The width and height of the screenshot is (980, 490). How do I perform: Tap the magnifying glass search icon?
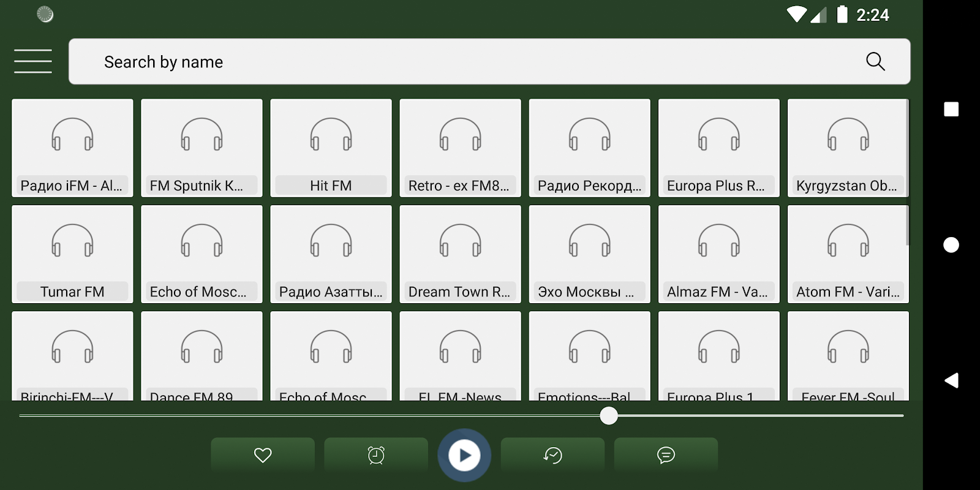coord(875,61)
